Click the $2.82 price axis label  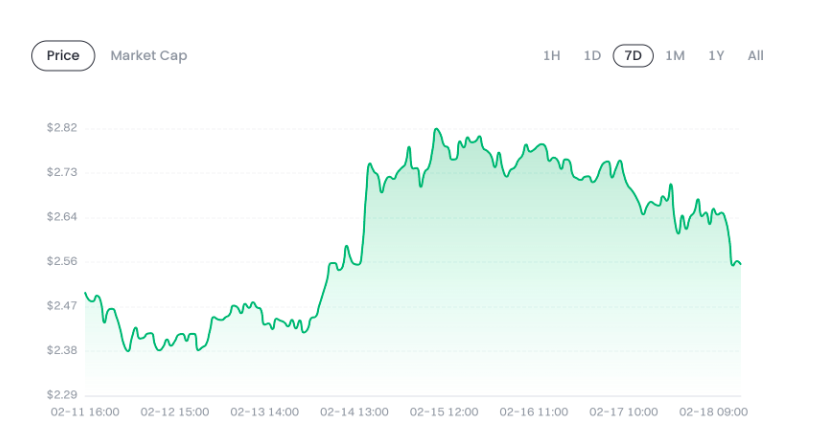pos(62,127)
